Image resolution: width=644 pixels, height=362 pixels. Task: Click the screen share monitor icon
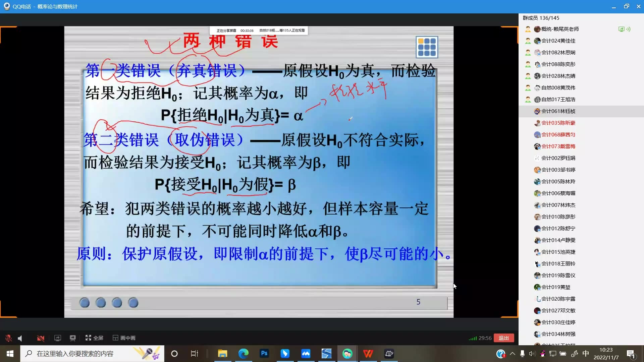[57, 338]
